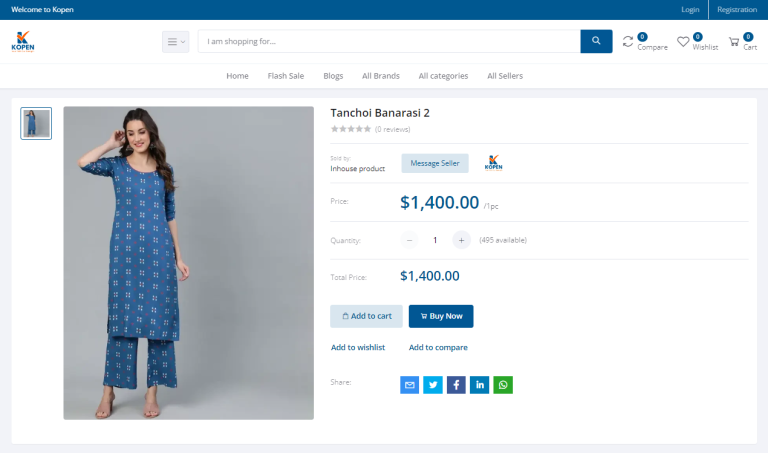
Task: Go to Flash Sale menu item
Action: click(285, 76)
